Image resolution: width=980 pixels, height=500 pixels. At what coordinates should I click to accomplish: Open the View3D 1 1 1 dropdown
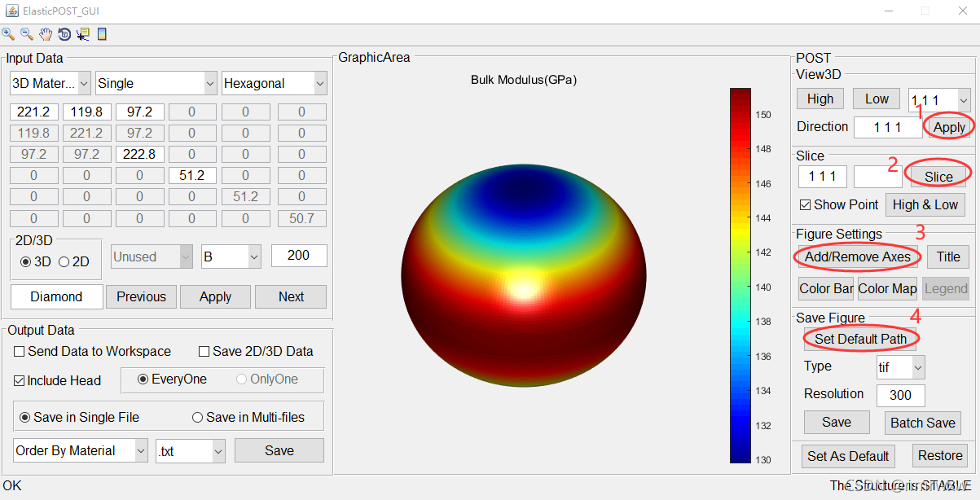[x=939, y=99]
